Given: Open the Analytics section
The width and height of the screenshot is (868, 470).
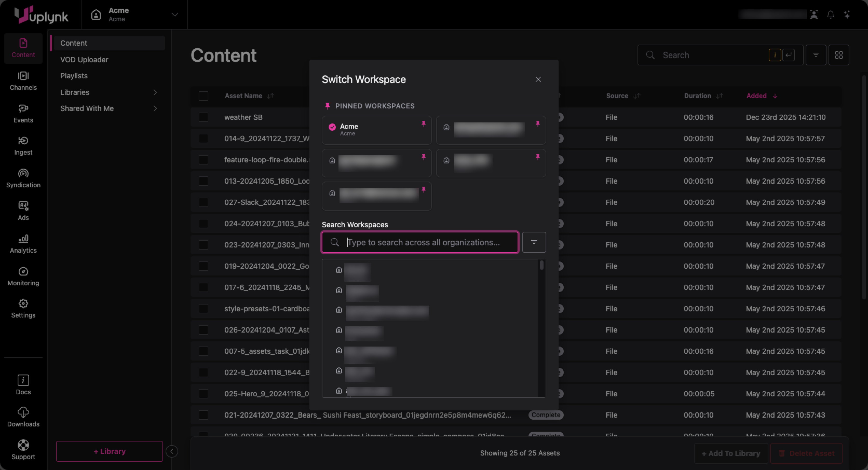Looking at the screenshot, I should tap(23, 244).
